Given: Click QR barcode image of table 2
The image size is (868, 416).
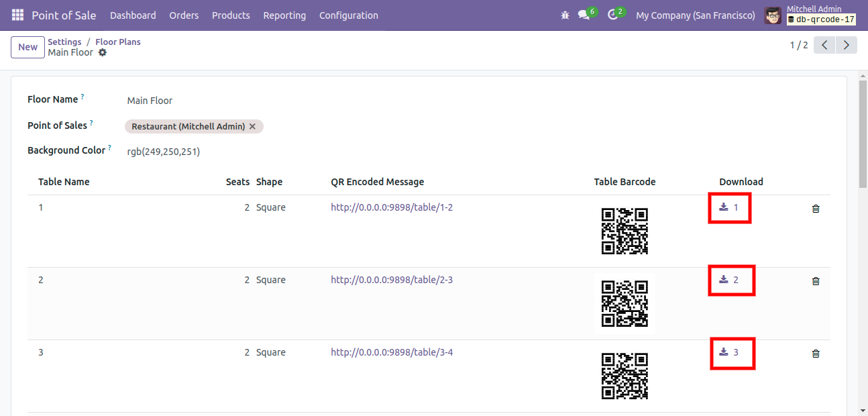Looking at the screenshot, I should [x=625, y=304].
